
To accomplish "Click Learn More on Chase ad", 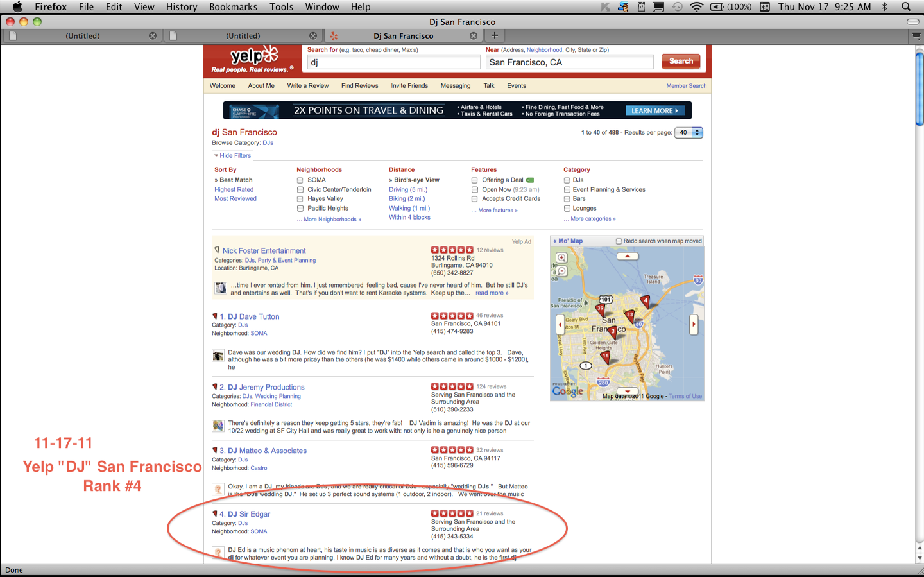I will [655, 110].
